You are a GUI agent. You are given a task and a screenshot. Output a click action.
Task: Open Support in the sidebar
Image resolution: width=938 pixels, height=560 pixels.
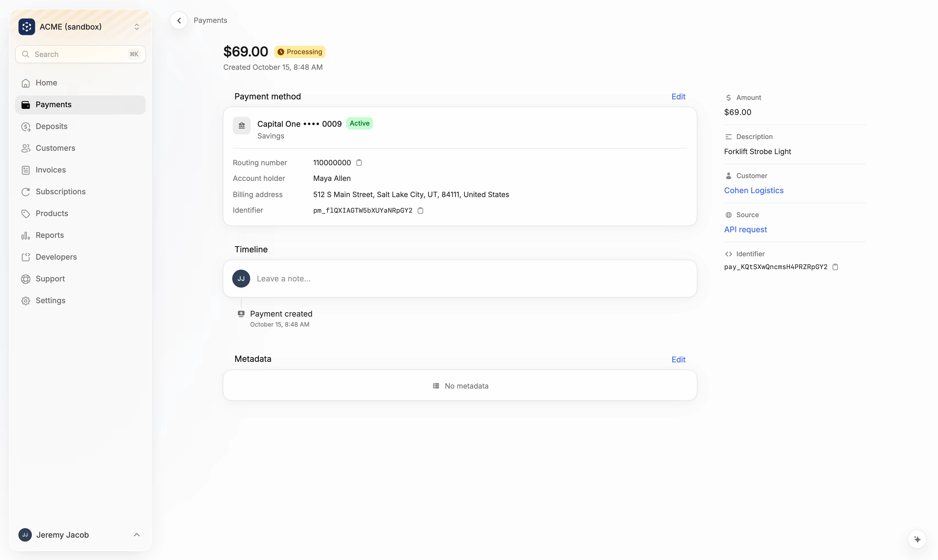coord(80,279)
